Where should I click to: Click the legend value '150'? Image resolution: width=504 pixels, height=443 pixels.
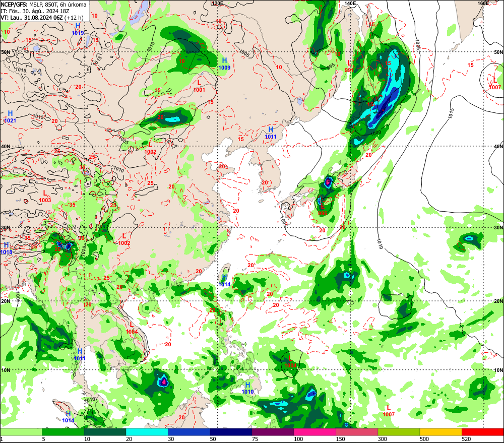point(340,439)
